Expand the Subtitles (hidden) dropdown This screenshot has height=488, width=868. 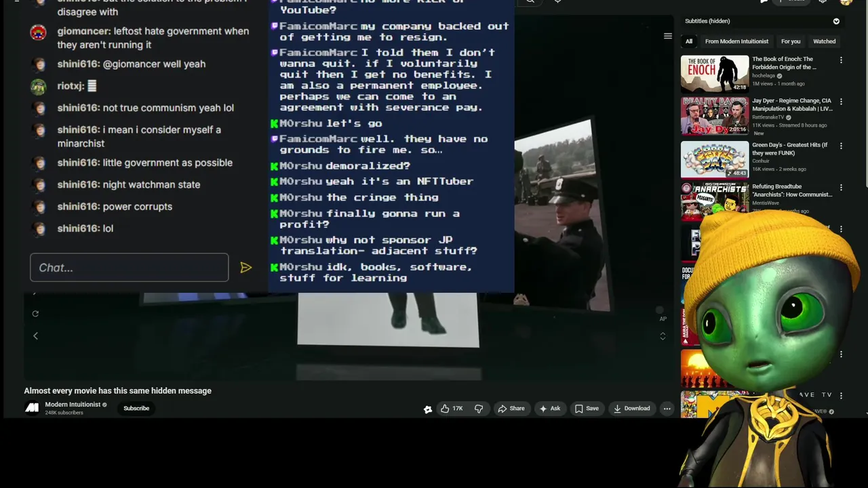point(836,21)
